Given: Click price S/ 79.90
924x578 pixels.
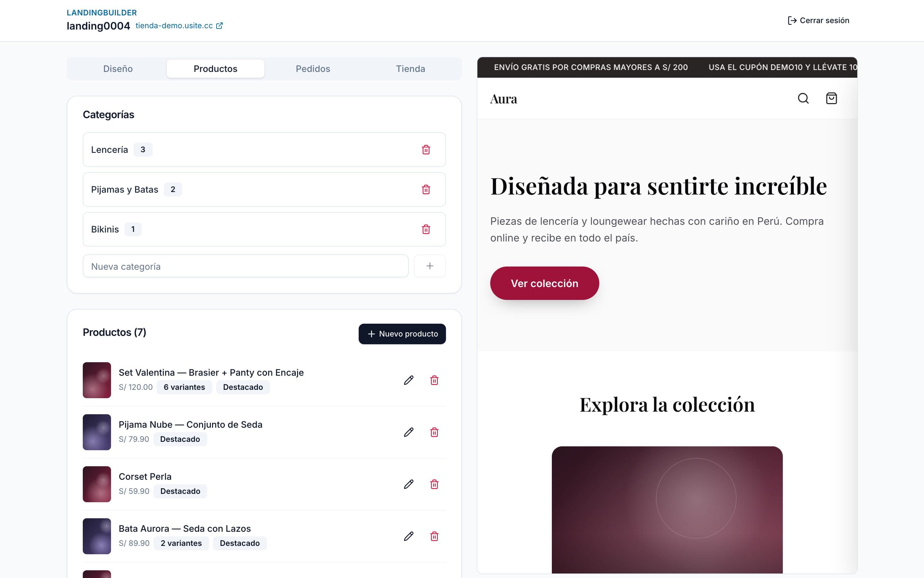Looking at the screenshot, I should [134, 439].
